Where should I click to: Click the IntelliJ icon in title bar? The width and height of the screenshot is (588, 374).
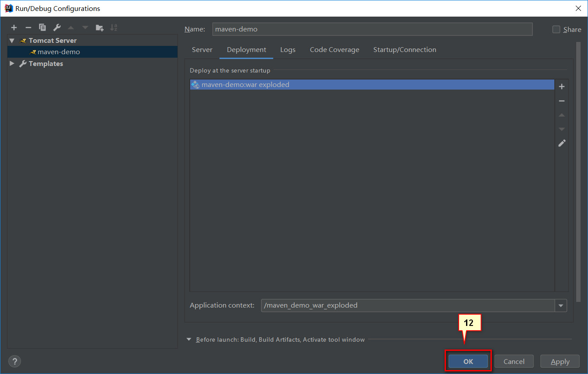(8, 8)
